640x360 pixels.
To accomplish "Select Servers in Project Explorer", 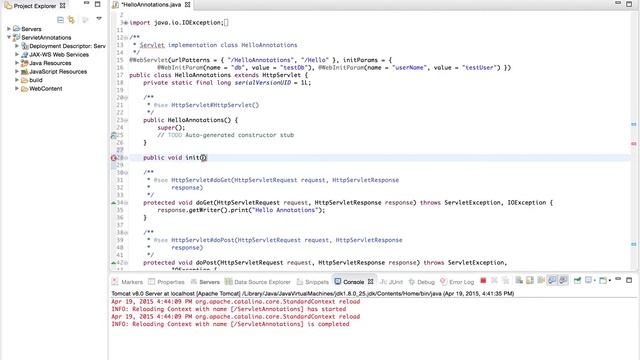I will [x=31, y=29].
